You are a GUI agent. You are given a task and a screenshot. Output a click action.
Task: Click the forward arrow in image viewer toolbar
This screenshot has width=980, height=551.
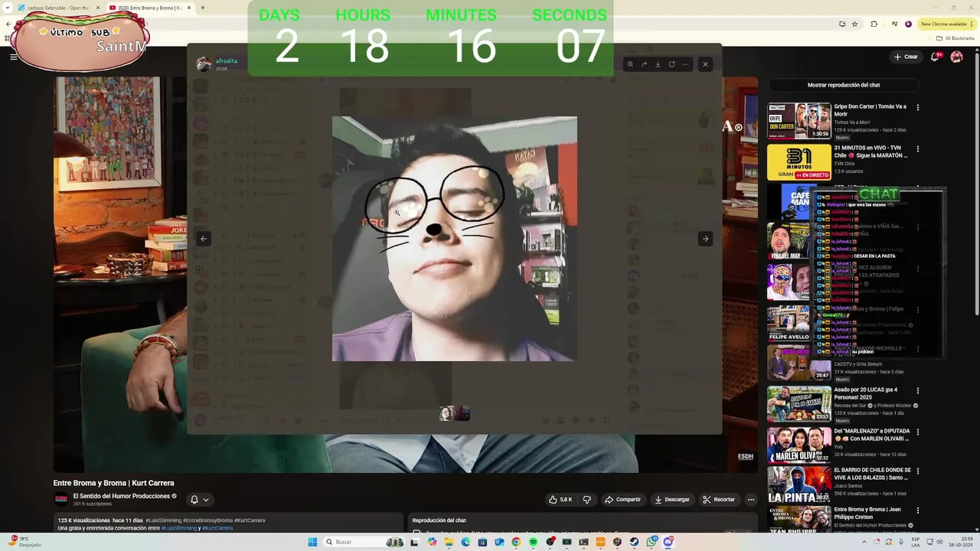(x=644, y=64)
